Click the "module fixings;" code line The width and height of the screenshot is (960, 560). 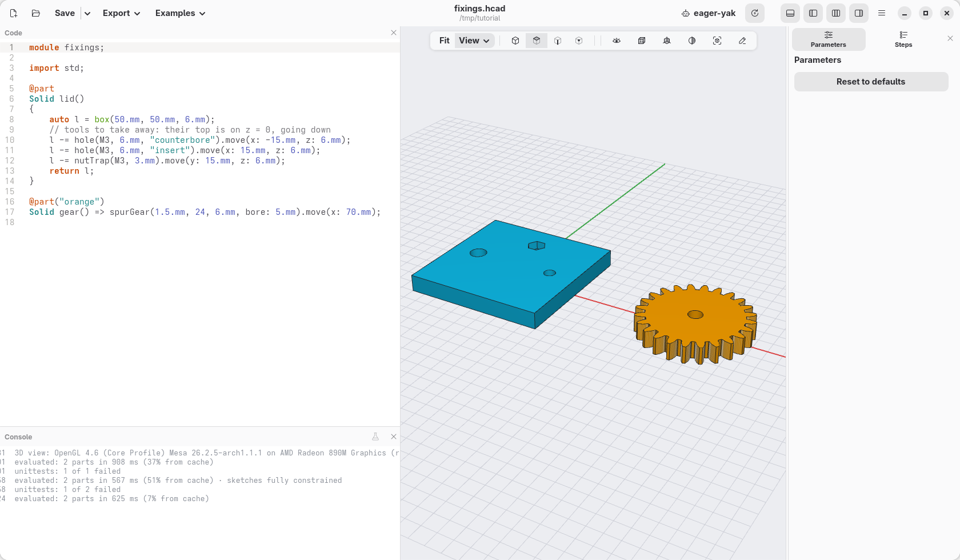(67, 47)
